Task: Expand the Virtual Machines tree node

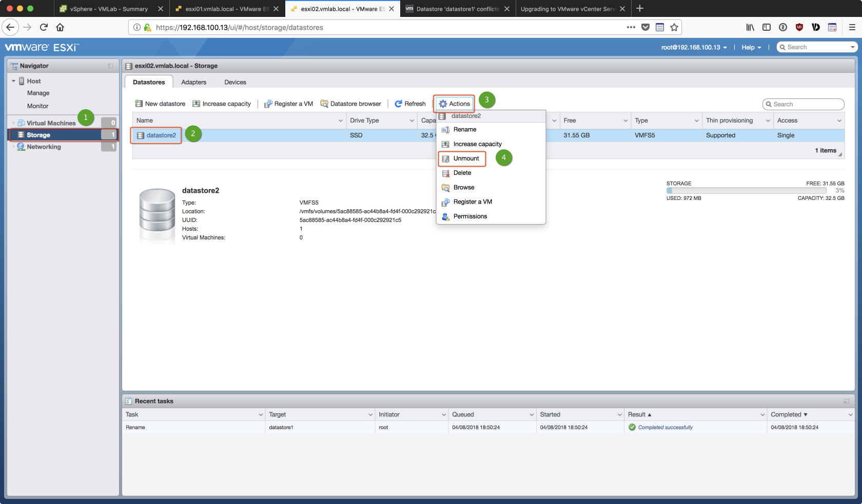Action: tap(14, 123)
